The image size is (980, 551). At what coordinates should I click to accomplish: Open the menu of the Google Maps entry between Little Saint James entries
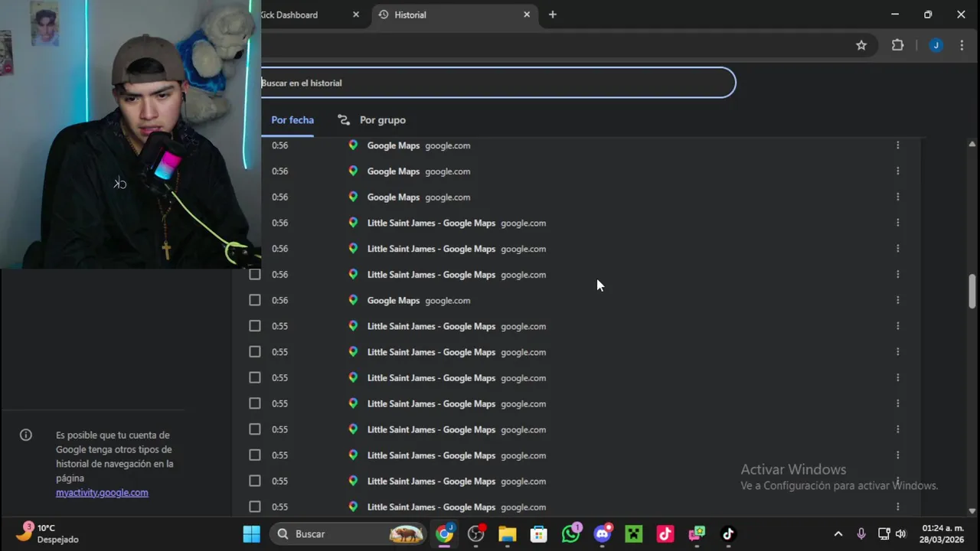[897, 300]
